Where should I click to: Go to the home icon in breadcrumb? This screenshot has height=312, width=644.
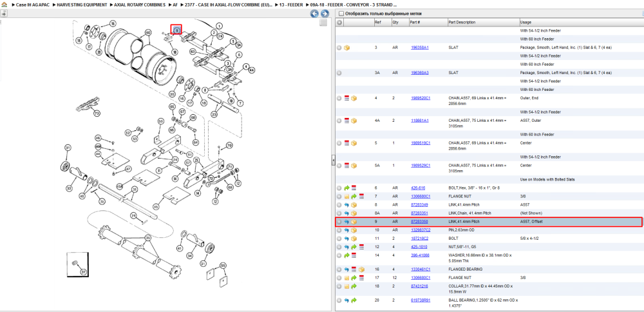click(x=3, y=5)
